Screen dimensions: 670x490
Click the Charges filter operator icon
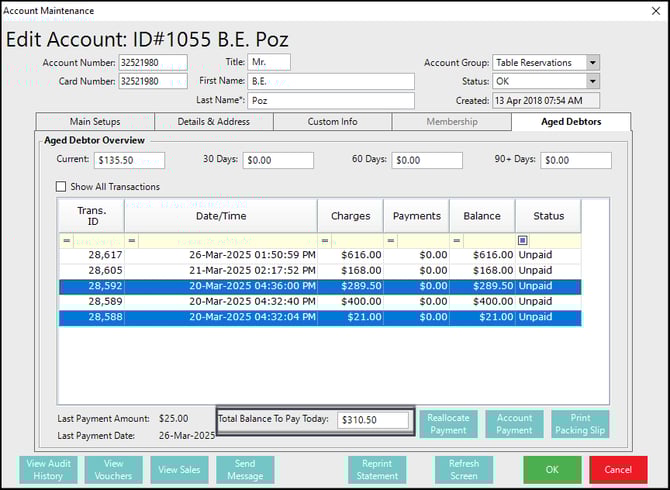[325, 240]
